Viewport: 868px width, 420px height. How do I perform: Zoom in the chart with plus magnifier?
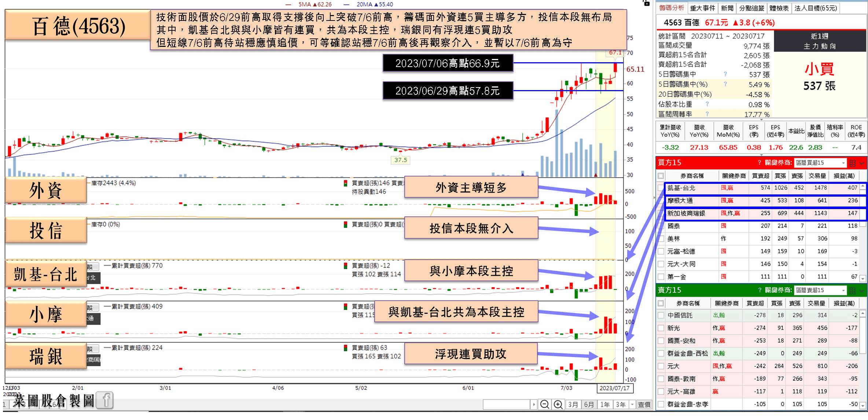[x=558, y=404]
